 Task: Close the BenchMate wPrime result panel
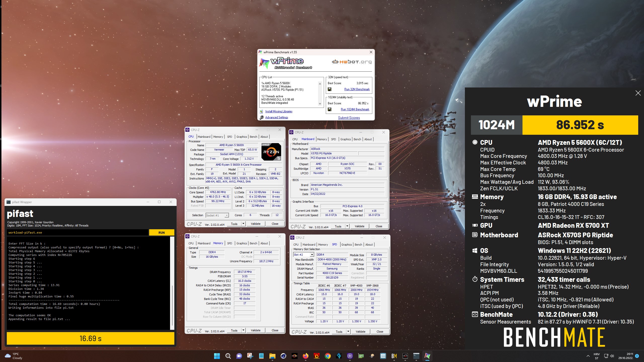coord(638,93)
